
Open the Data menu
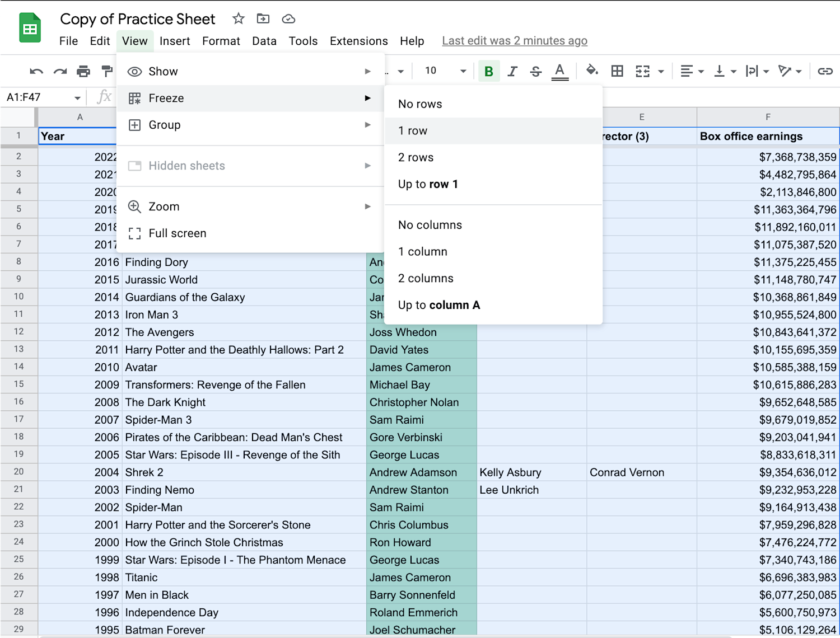pos(264,41)
